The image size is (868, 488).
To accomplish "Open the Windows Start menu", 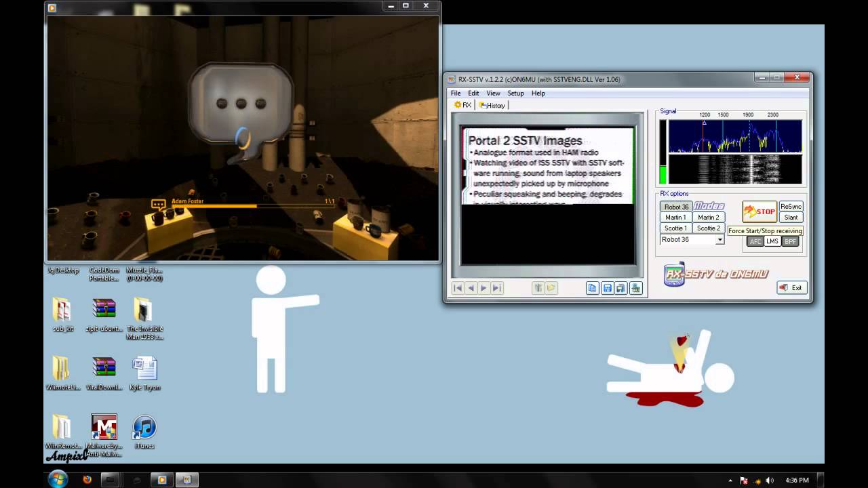I will pos(58,479).
